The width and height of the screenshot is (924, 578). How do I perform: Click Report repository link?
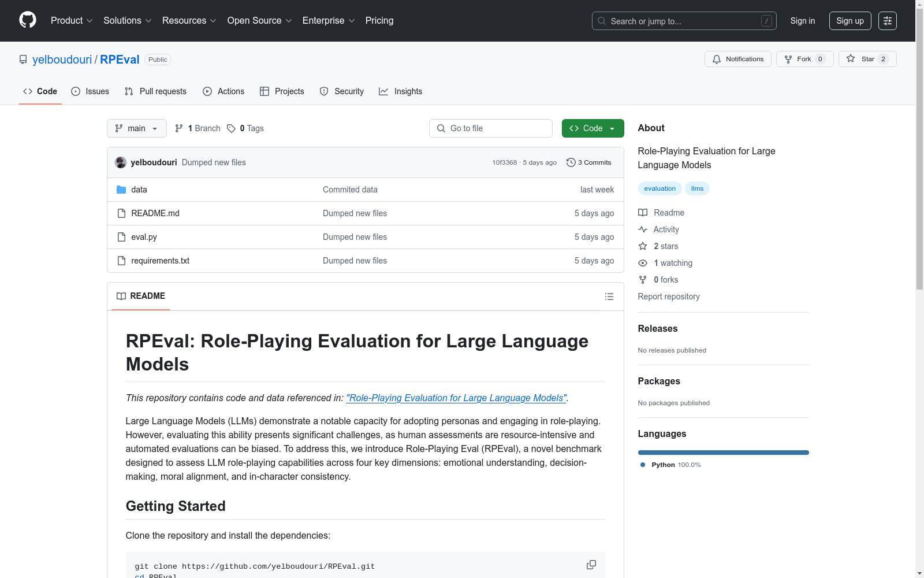click(x=669, y=297)
